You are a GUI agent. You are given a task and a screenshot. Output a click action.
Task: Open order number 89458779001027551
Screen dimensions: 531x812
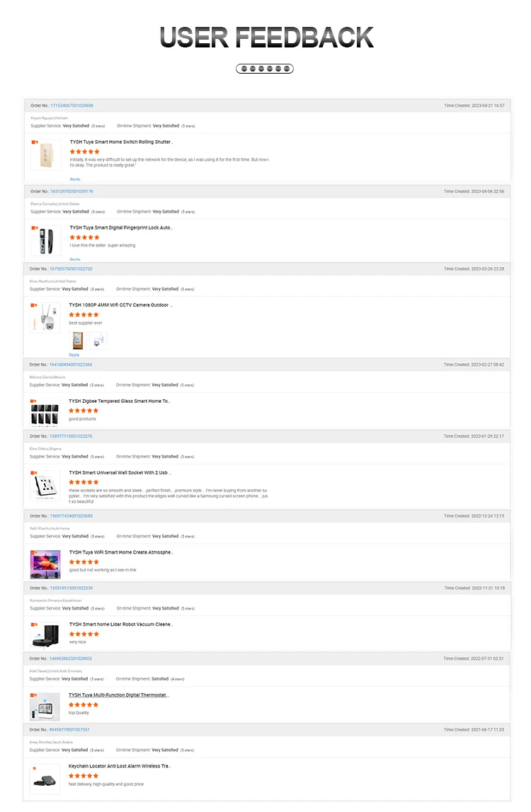69,729
